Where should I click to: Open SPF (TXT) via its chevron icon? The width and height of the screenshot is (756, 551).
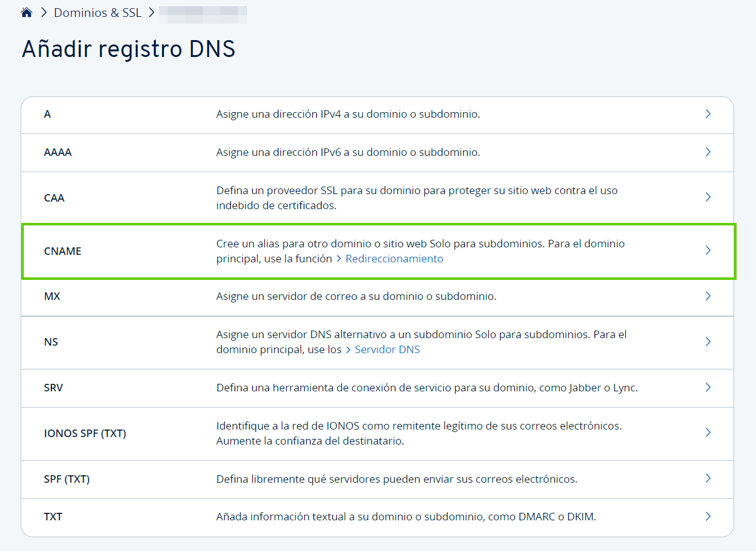[708, 478]
